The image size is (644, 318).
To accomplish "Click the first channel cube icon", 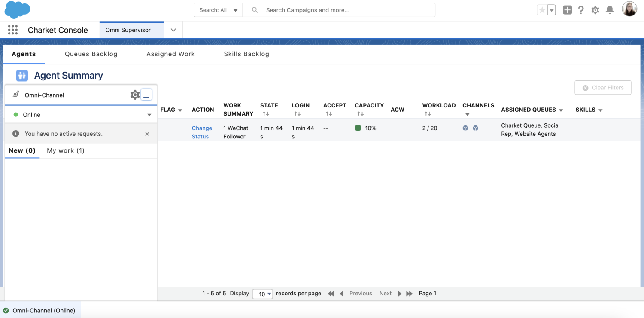I will (465, 128).
